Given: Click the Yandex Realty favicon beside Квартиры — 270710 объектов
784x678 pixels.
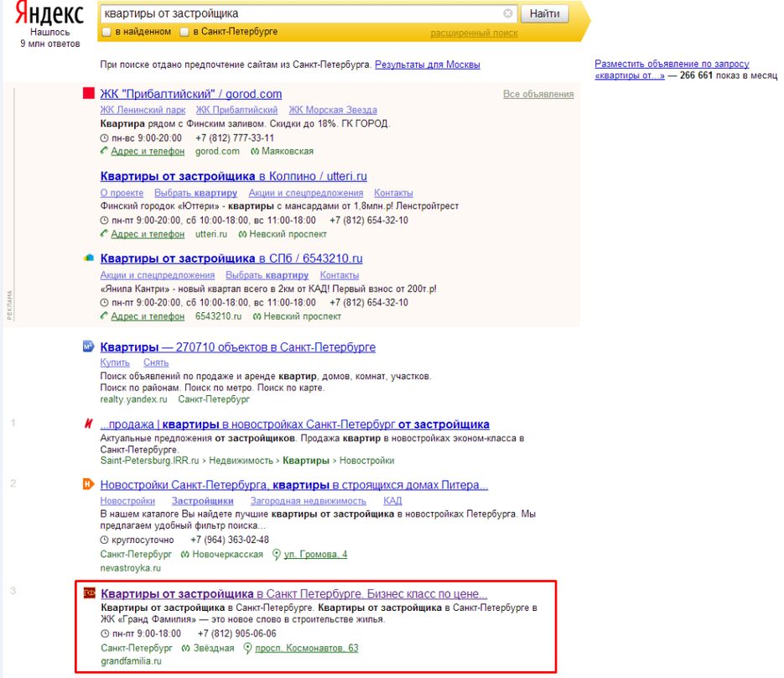Looking at the screenshot, I should point(89,347).
